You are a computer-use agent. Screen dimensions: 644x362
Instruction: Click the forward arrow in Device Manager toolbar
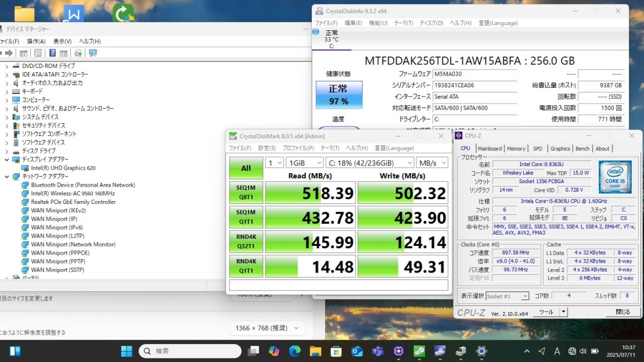(9, 53)
